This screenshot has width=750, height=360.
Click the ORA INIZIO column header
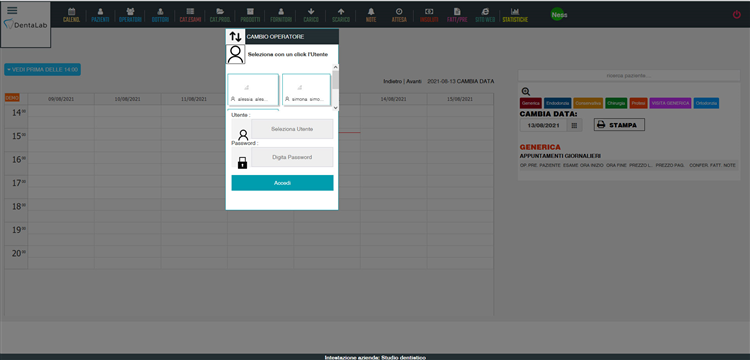coord(592,165)
